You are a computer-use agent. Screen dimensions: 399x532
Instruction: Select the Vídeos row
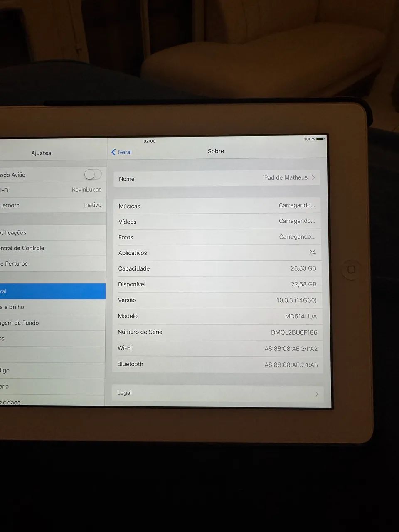(217, 222)
